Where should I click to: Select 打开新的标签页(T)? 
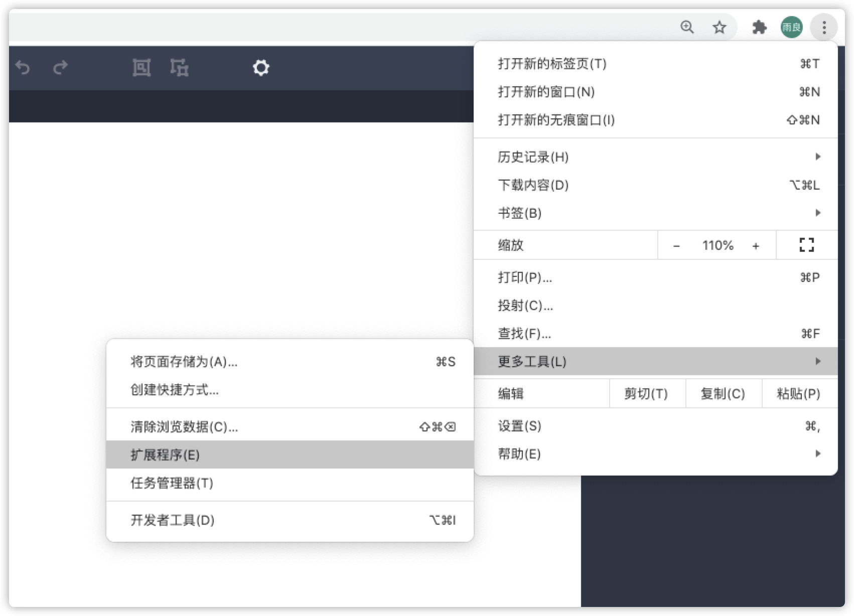coord(656,64)
